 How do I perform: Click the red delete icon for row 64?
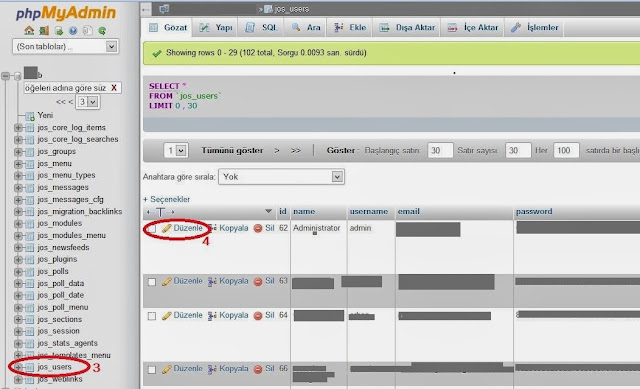[x=258, y=316]
